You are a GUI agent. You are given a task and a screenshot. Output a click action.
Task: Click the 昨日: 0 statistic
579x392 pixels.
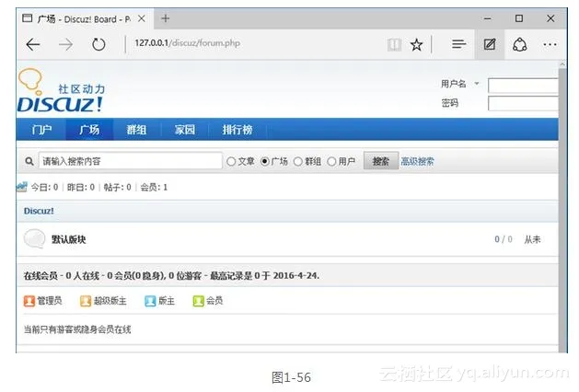tap(81, 187)
